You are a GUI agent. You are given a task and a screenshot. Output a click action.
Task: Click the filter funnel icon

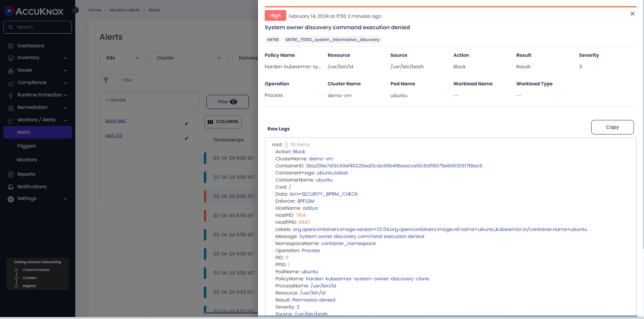tap(106, 80)
